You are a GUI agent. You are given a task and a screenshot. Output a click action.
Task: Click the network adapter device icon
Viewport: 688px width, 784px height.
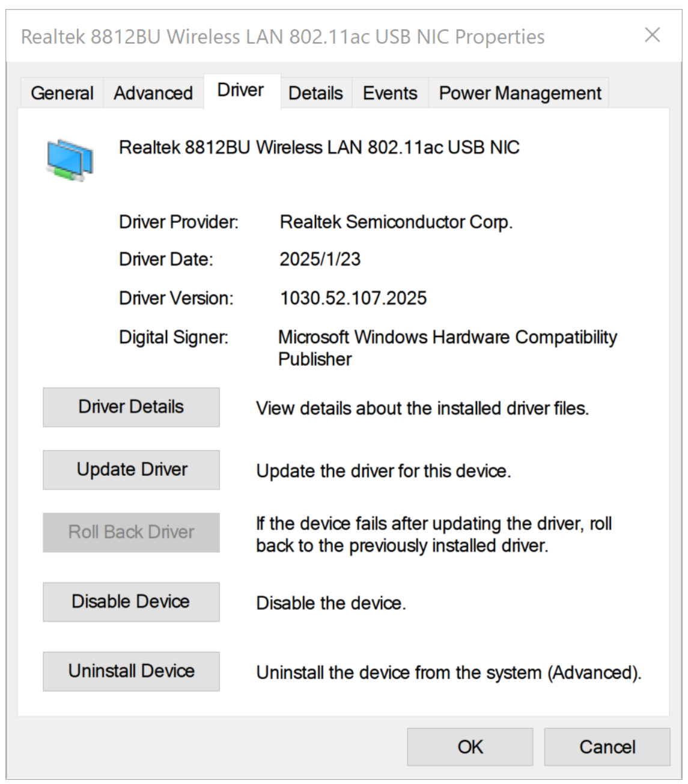(x=70, y=160)
